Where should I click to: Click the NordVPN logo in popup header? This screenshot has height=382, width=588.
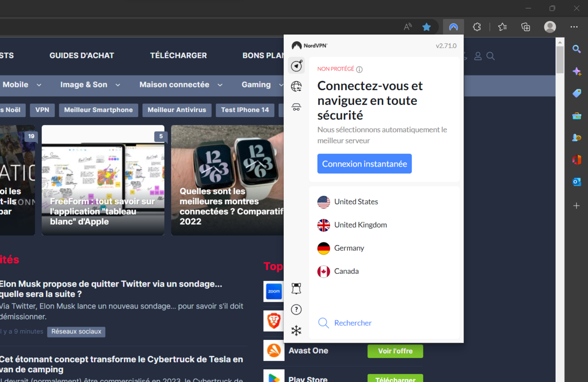click(309, 46)
